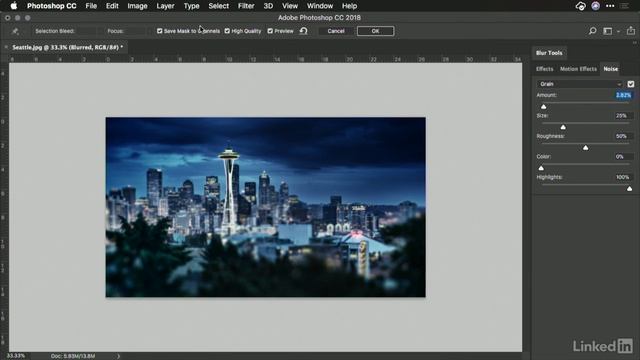Open the Grain noise type dropdown
640x360 pixels.
[x=580, y=84]
